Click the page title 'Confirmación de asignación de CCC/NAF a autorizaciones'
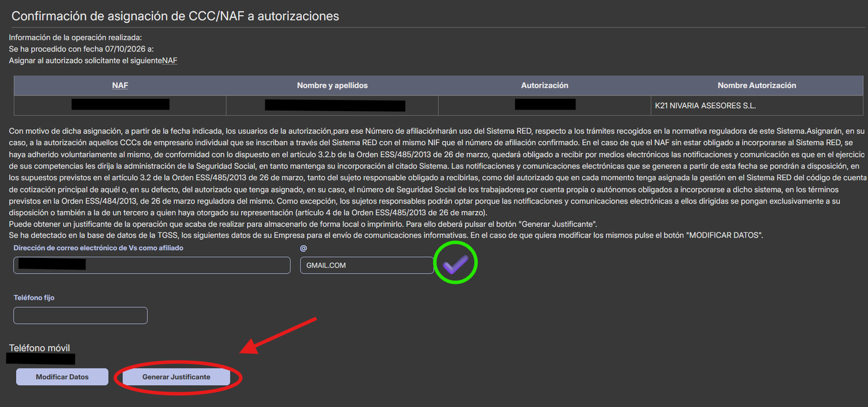Image resolution: width=868 pixels, height=407 pixels. (175, 16)
